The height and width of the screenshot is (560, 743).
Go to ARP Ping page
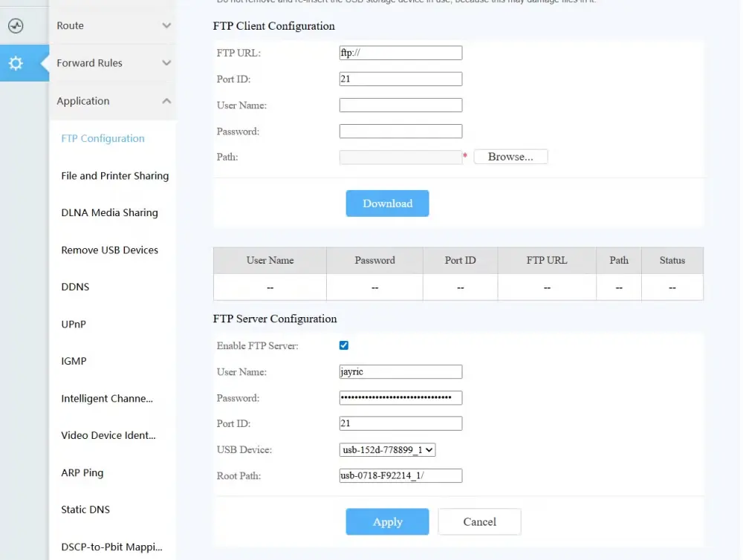(x=82, y=473)
